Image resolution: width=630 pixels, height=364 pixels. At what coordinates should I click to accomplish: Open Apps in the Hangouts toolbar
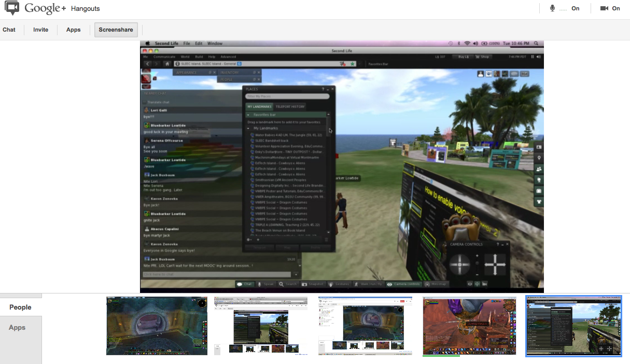tap(74, 30)
